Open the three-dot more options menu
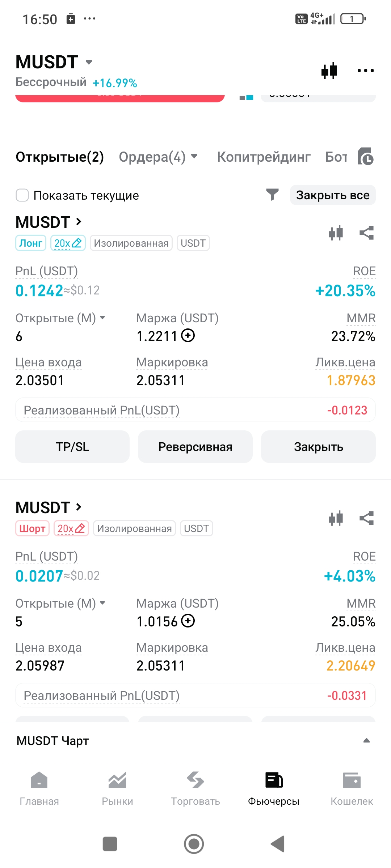 [365, 71]
